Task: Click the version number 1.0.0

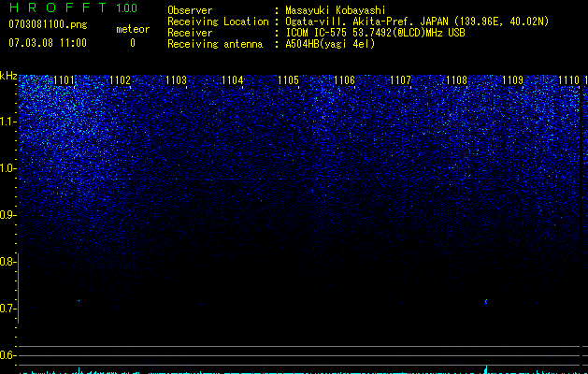Action: [127, 8]
